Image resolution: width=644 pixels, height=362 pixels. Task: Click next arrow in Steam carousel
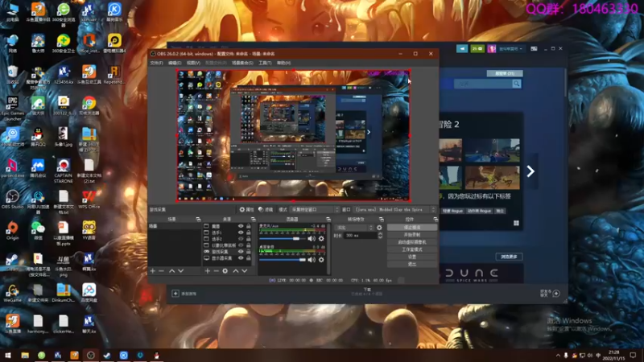pyautogui.click(x=530, y=171)
